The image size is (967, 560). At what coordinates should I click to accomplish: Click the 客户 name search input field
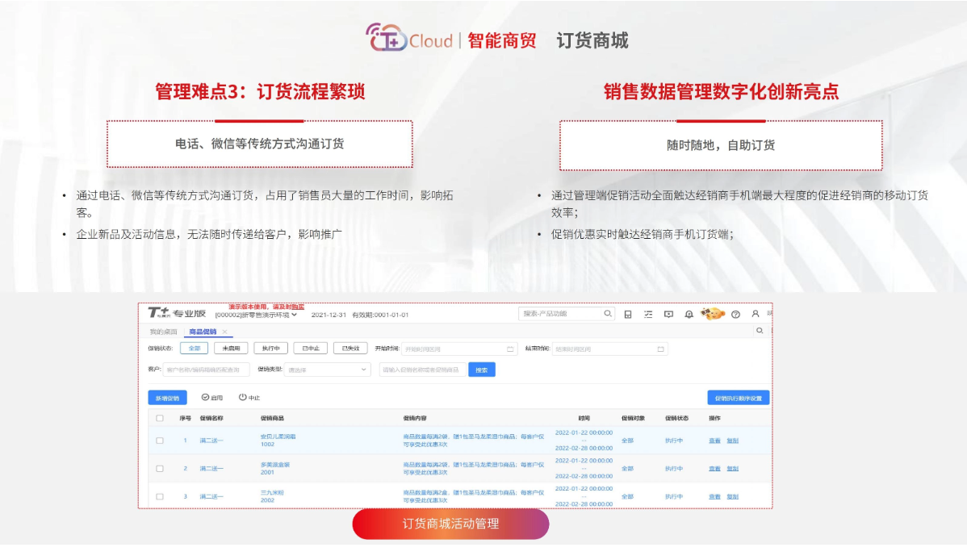(x=206, y=370)
